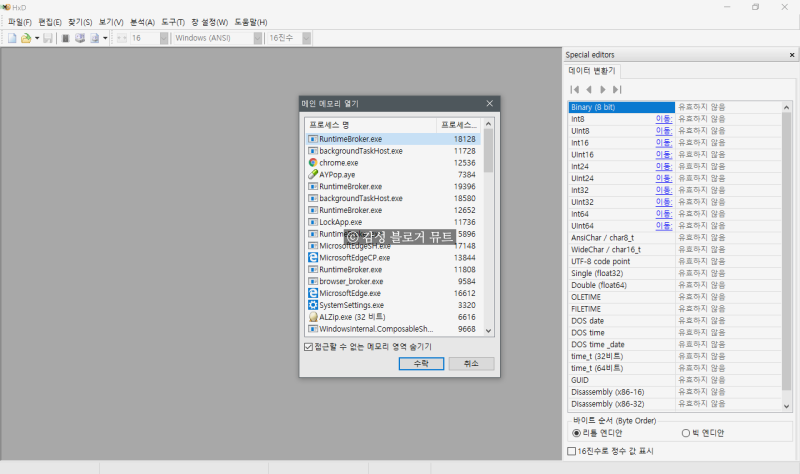Open the bytes per row combo box showing 16
800x474 pixels.
coord(149,38)
